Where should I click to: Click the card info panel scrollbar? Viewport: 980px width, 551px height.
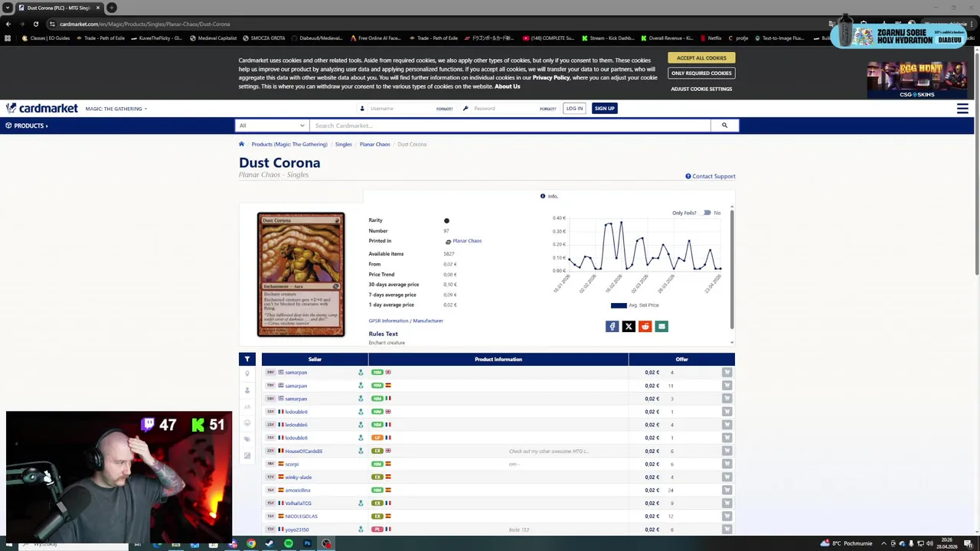[x=732, y=268]
